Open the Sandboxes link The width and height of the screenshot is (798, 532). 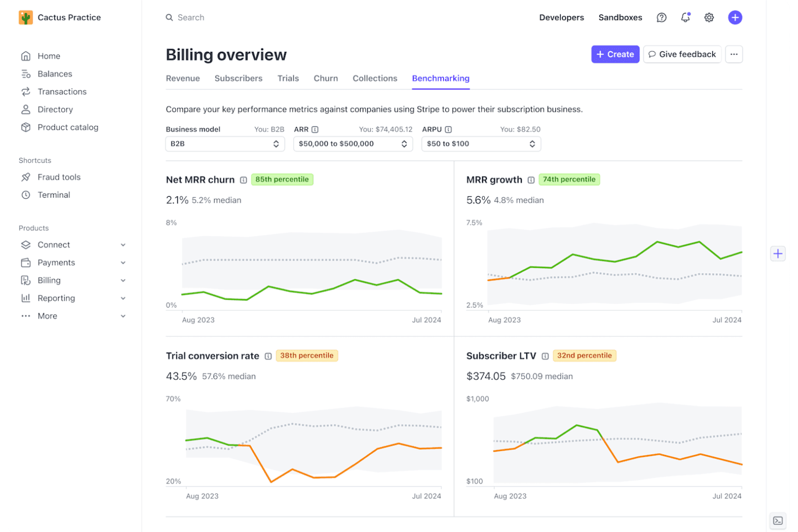tap(620, 17)
